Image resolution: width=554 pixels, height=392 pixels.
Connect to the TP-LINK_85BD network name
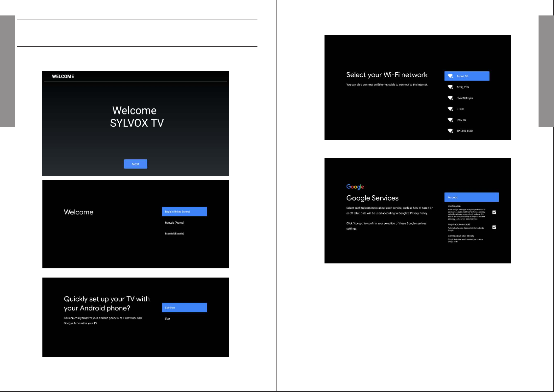464,131
